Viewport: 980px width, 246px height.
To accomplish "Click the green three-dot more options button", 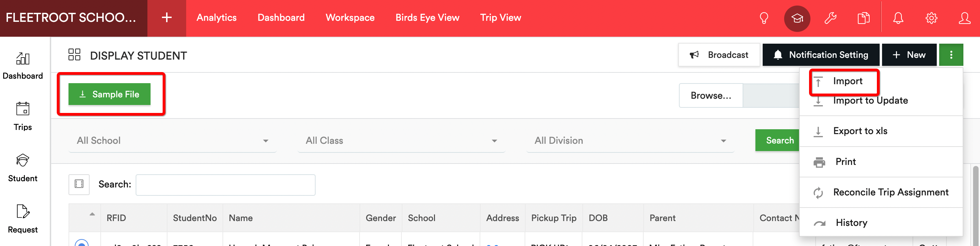I will [951, 55].
